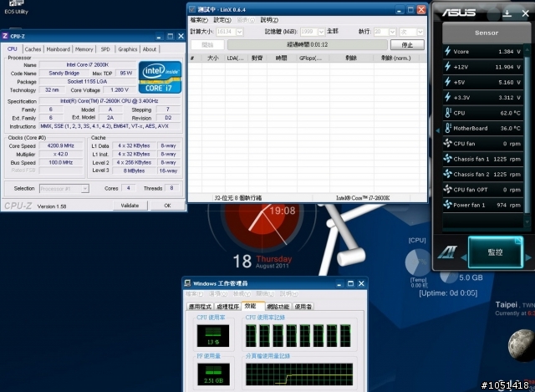This screenshot has height=392, width=535.
Task: Open the Graphics tab in CPU-Z
Action: tap(128, 49)
